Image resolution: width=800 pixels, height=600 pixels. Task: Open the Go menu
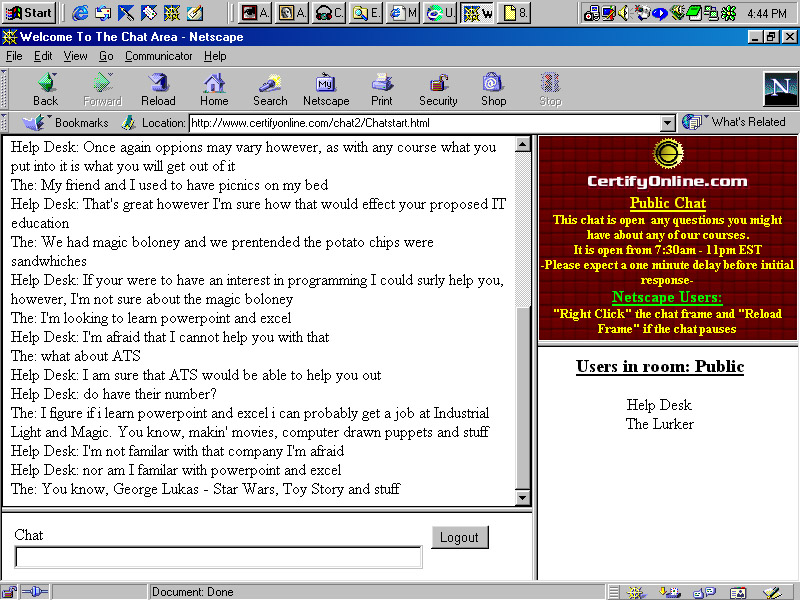tap(106, 56)
